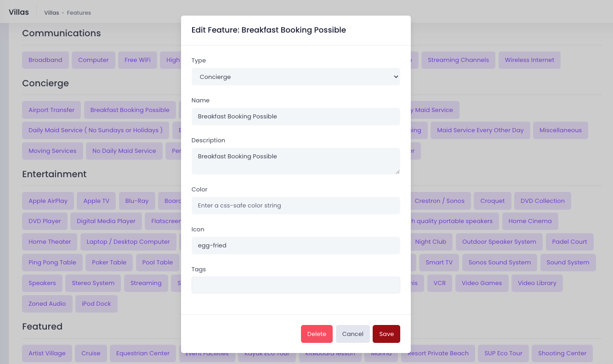
Task: Click the Wireless Internet feature tag
Action: [529, 60]
